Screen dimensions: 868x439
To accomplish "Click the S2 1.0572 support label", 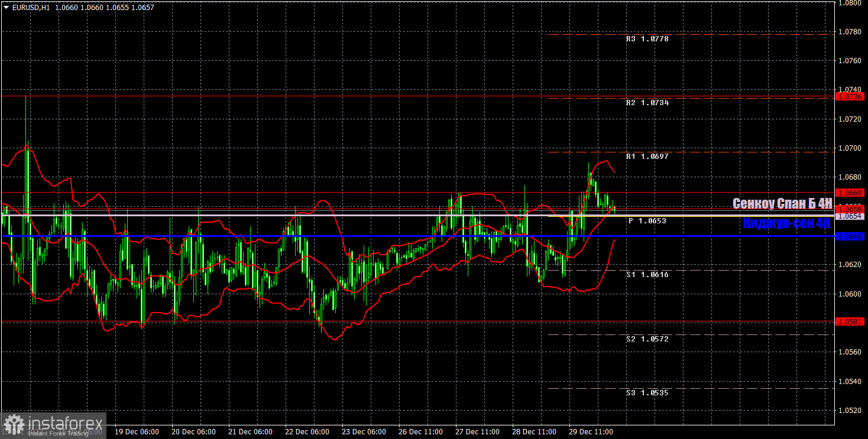I will (x=647, y=339).
